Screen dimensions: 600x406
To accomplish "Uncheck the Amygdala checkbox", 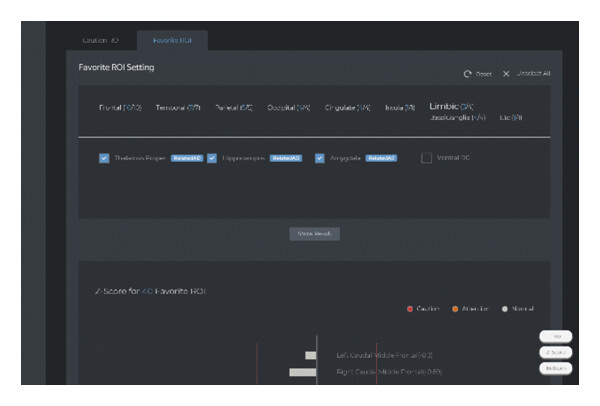I will click(x=320, y=158).
